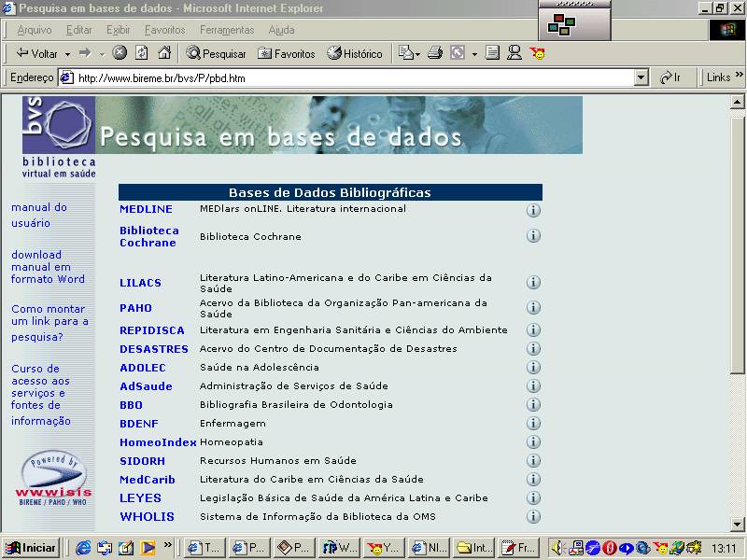Click the Yahoo smiley toolbar icon

point(537,53)
